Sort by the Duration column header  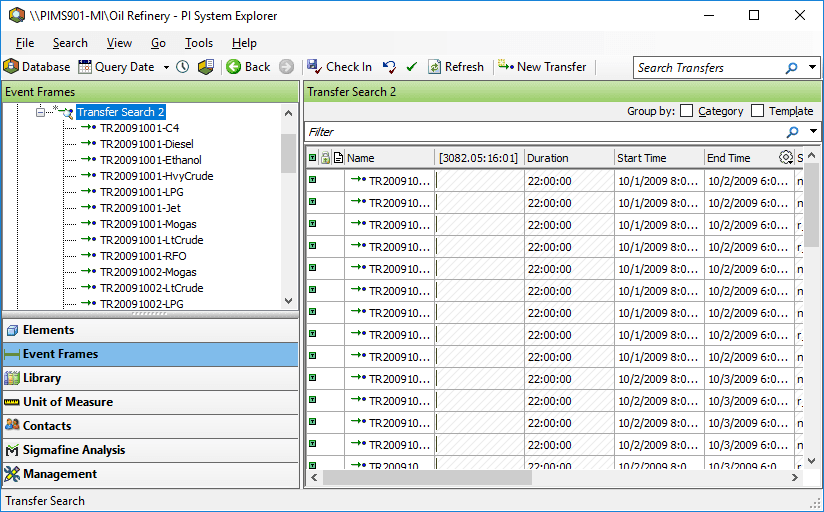pos(569,158)
